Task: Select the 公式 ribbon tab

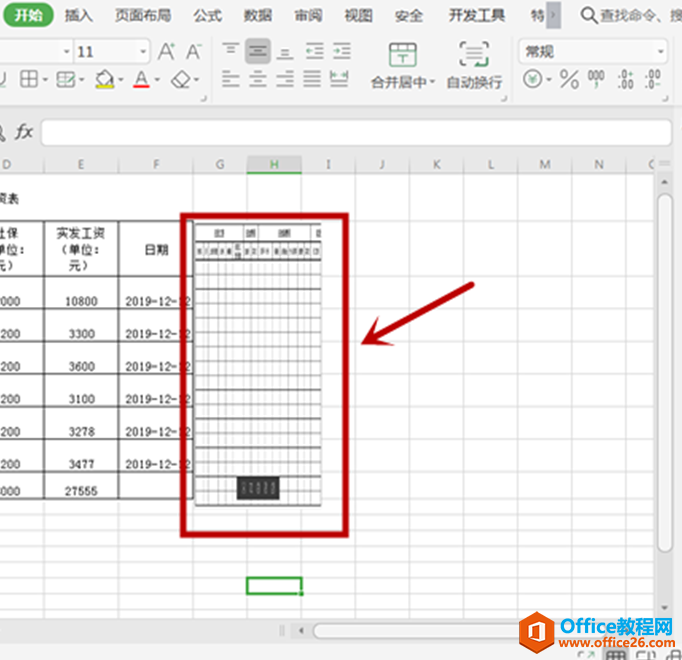Action: pyautogui.click(x=207, y=16)
